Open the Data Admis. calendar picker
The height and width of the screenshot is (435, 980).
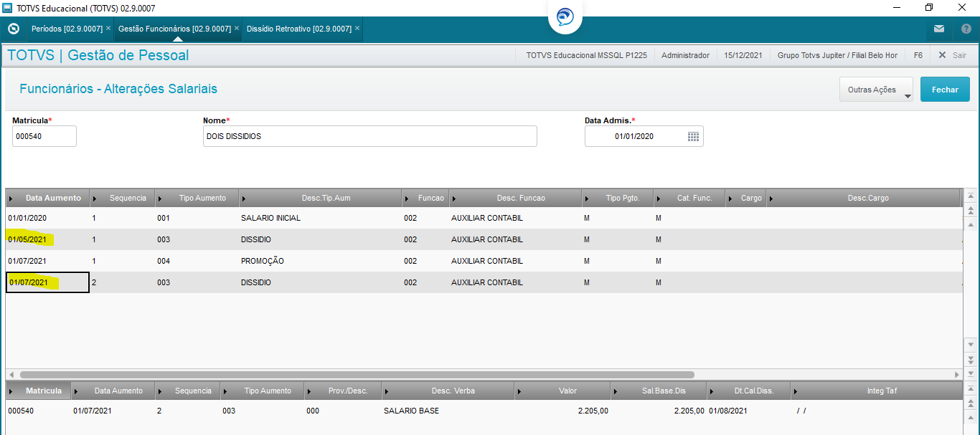pyautogui.click(x=693, y=136)
